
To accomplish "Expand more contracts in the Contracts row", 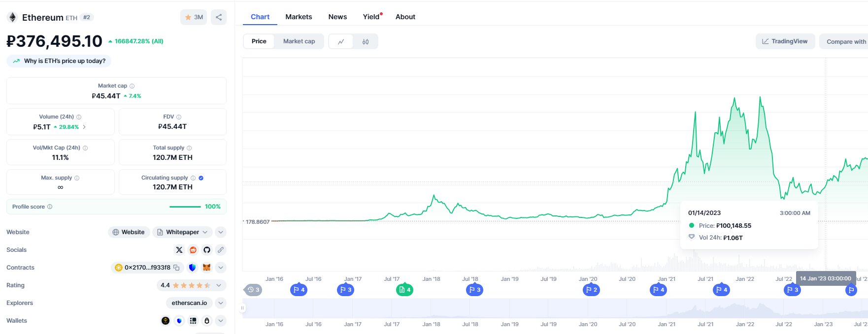I will (x=221, y=268).
